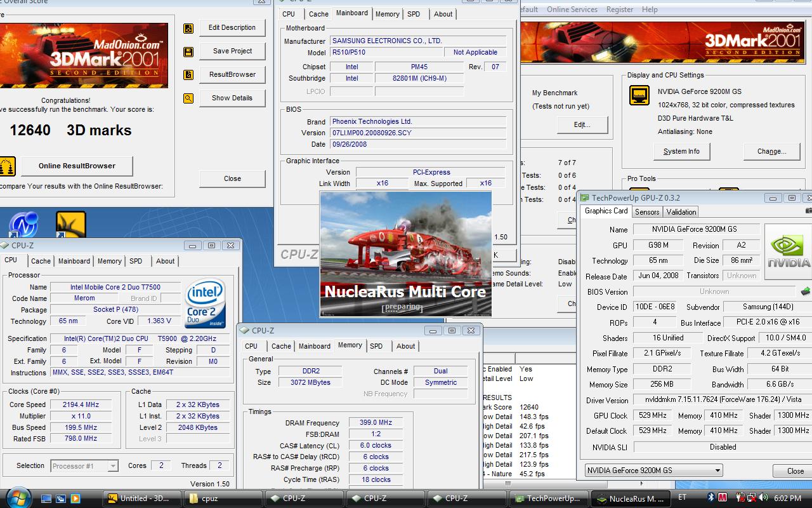Click the ResultBrowser button

pyautogui.click(x=232, y=75)
